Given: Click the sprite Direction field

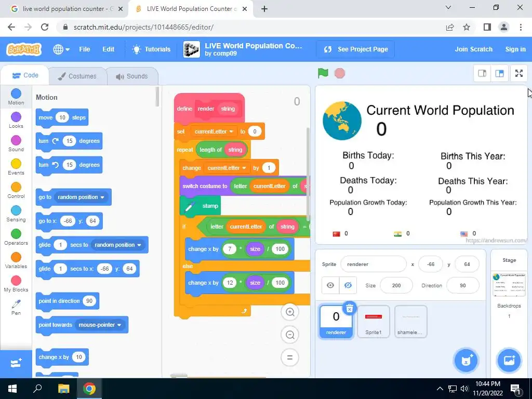Looking at the screenshot, I should [463, 285].
